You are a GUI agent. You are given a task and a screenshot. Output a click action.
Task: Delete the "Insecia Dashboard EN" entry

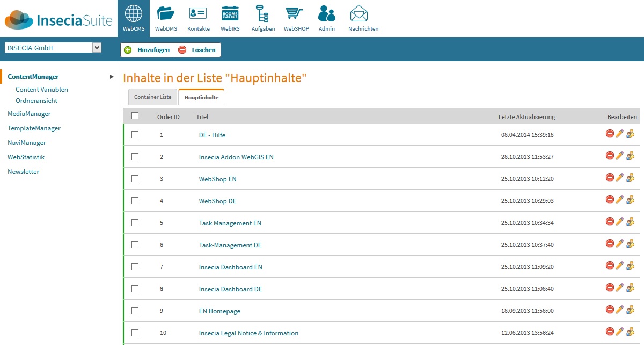[x=610, y=266]
